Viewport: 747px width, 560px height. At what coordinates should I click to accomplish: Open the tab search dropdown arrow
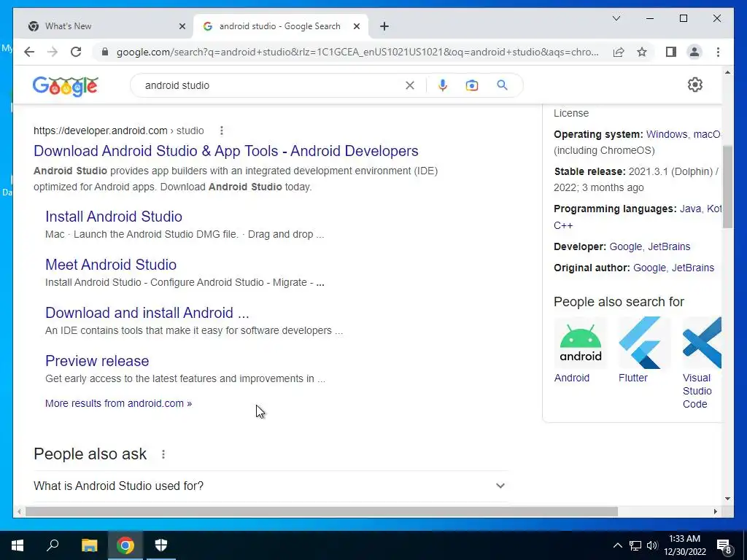[x=616, y=18]
